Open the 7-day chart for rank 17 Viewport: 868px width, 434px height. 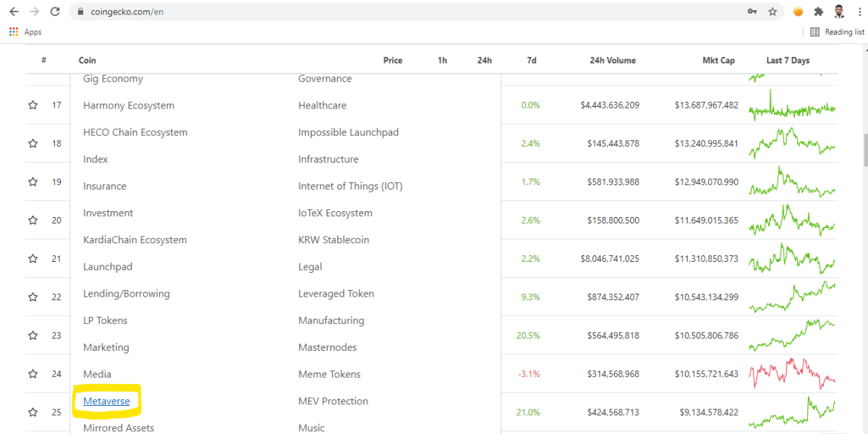pyautogui.click(x=792, y=106)
